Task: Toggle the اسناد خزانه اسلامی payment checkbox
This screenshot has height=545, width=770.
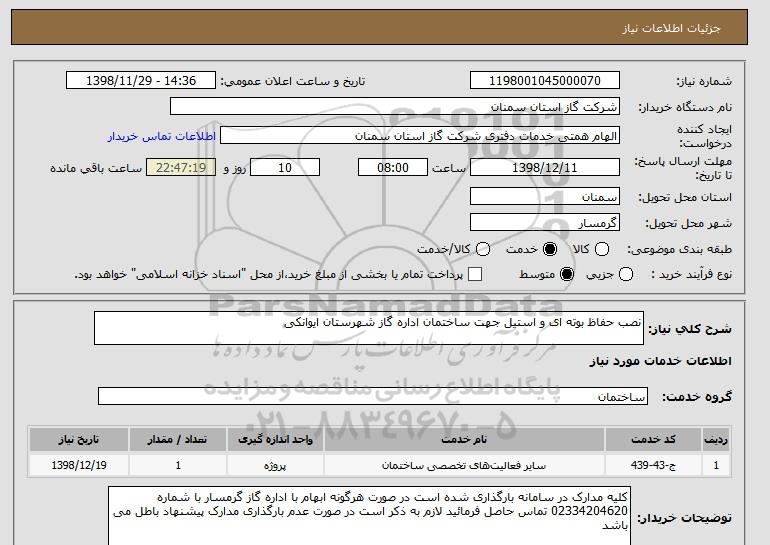Action: point(475,274)
